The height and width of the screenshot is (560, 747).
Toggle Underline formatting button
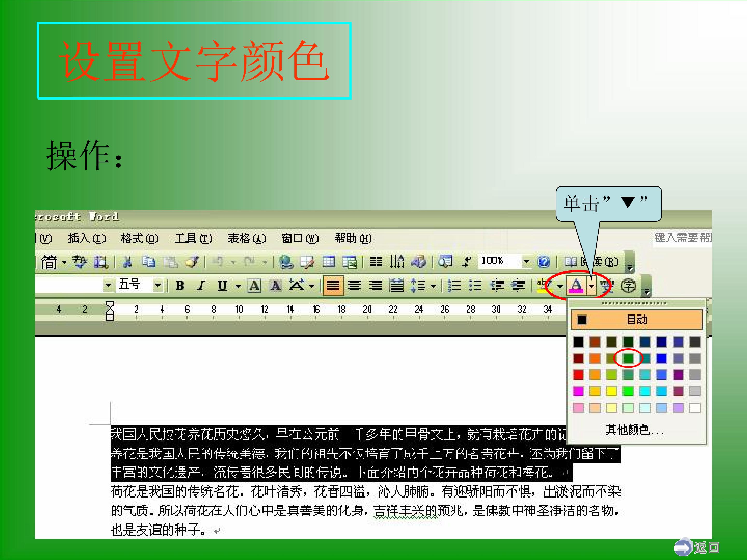[x=222, y=285]
